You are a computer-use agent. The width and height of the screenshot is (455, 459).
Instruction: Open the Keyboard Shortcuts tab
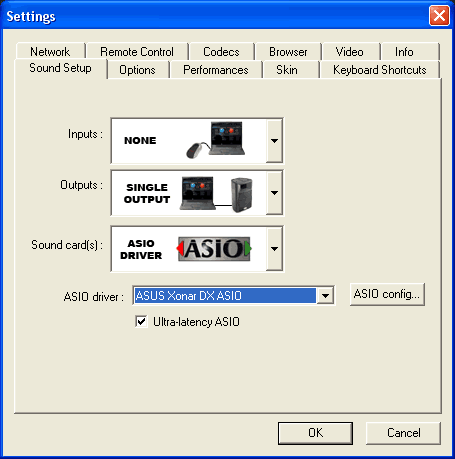[x=380, y=70]
